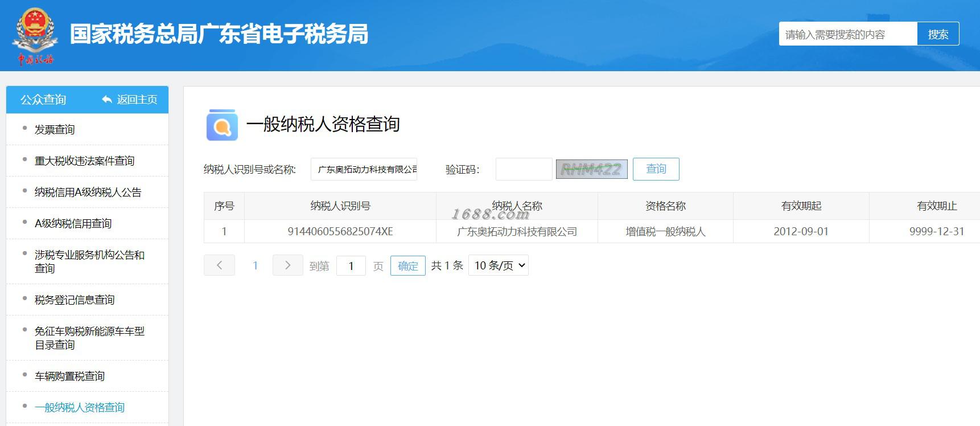The width and height of the screenshot is (980, 426).
Task: Click the 确定 pagination button
Action: coord(407,266)
